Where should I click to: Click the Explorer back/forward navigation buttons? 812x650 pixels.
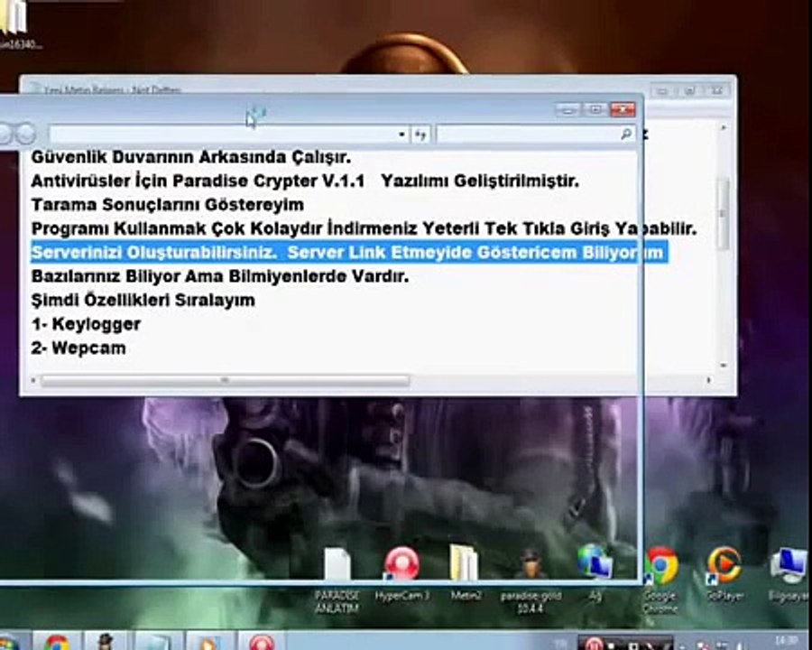point(18,134)
